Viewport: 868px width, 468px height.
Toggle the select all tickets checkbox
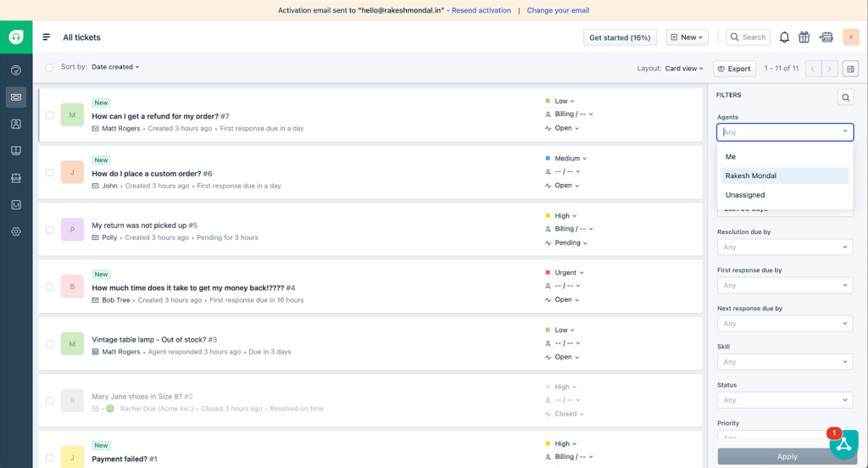(49, 67)
